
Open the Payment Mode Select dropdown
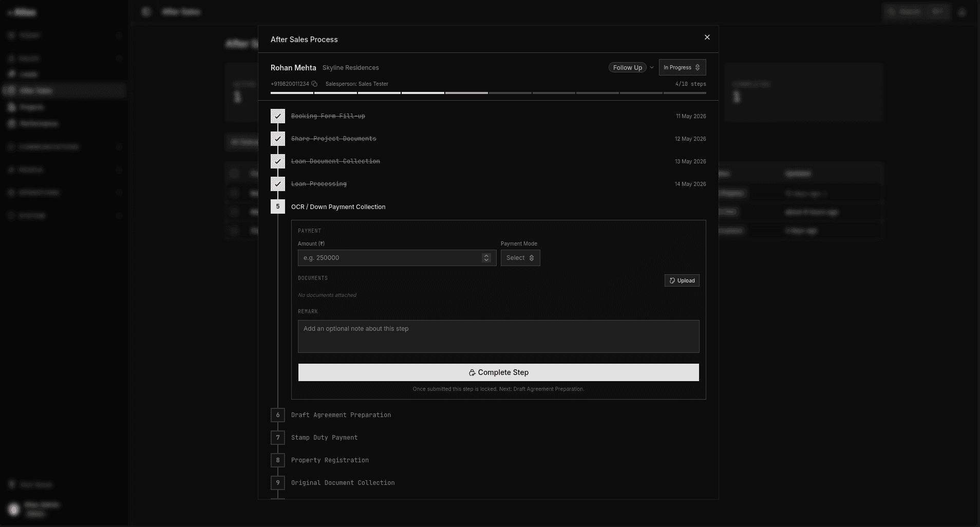click(x=520, y=258)
